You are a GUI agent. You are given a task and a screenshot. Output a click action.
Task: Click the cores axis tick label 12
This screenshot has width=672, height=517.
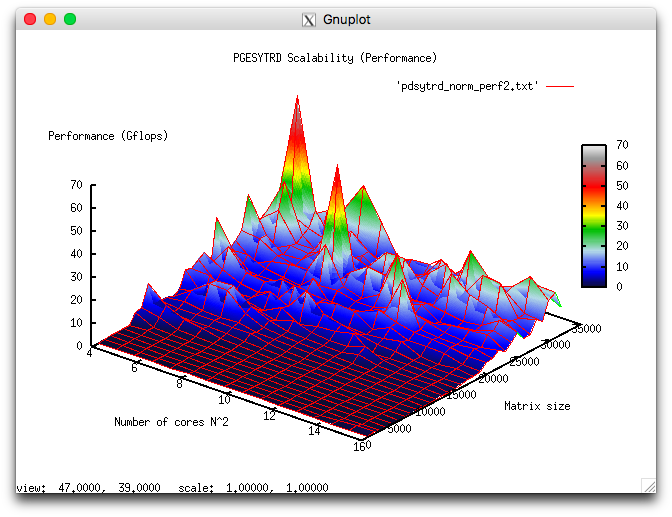coord(270,416)
